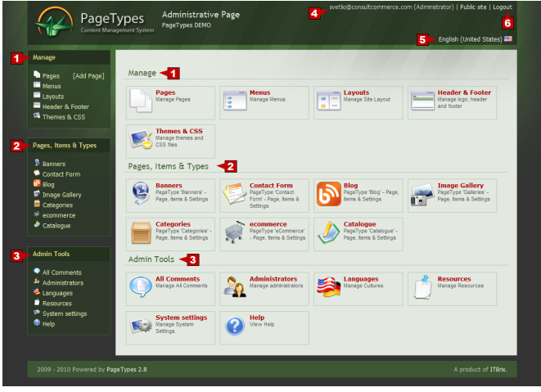Image resolution: width=541 pixels, height=392 pixels.
Task: Click the 'Manage All Comments' description text
Action: pos(182,286)
